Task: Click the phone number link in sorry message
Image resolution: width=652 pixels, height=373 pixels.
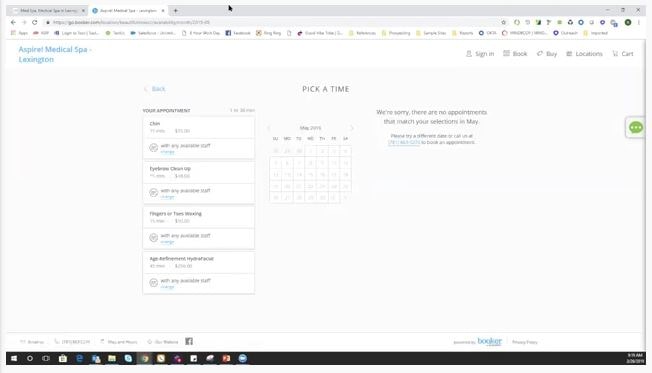Action: pos(404,142)
